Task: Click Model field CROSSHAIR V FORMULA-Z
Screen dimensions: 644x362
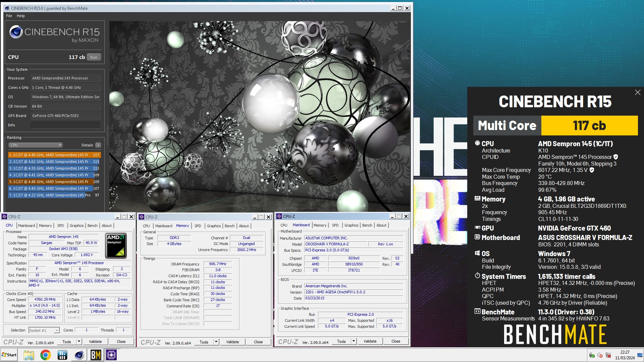Action: coord(336,244)
